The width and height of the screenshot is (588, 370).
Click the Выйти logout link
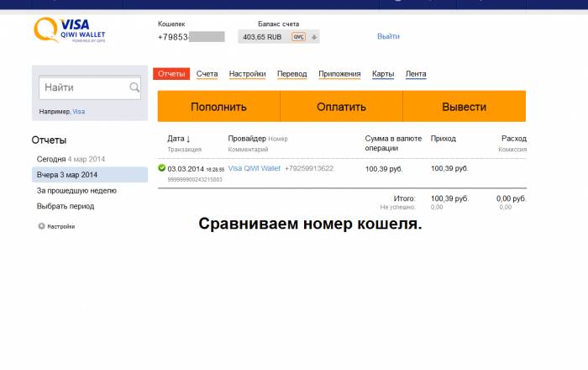[388, 36]
